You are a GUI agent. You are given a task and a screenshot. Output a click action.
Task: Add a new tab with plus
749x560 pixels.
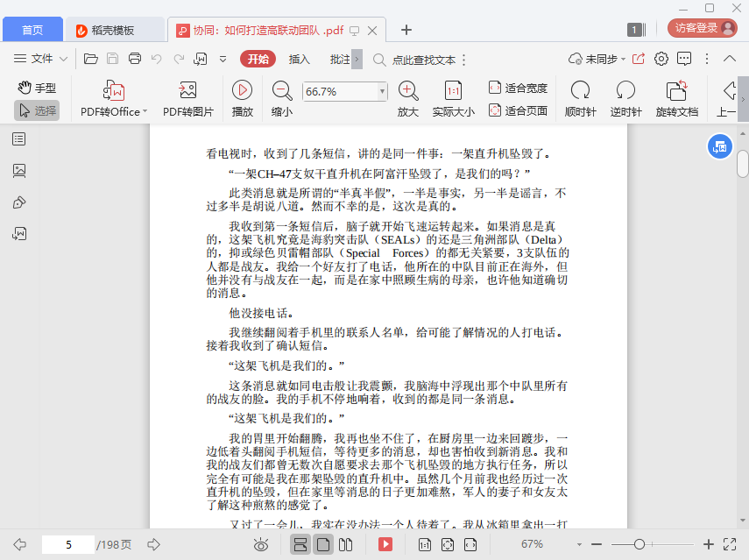[406, 30]
